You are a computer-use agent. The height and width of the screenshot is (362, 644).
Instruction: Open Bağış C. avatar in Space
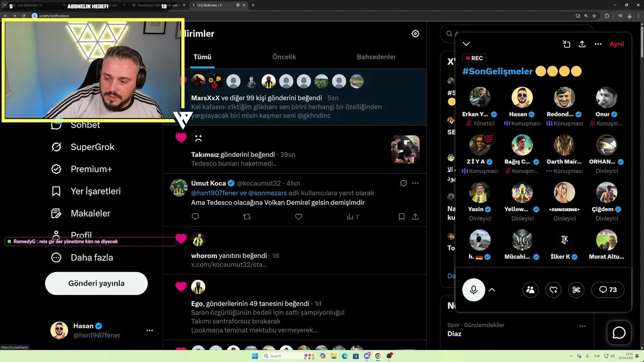(x=522, y=145)
